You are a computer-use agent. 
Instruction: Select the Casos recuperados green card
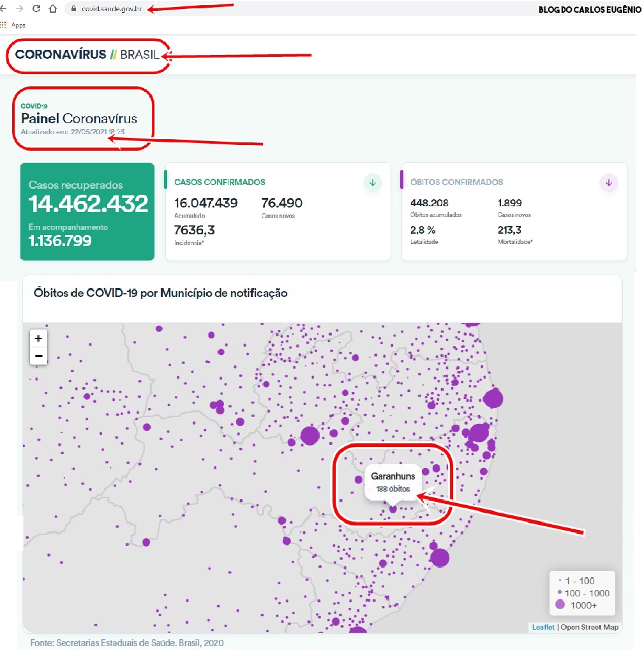click(87, 211)
